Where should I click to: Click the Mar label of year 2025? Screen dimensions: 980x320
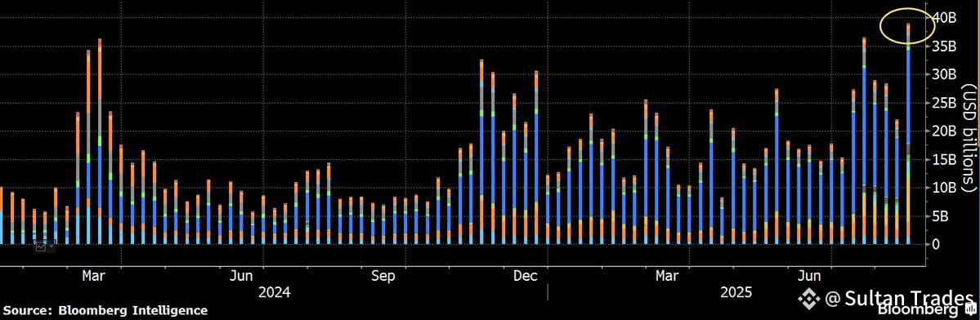click(x=668, y=275)
